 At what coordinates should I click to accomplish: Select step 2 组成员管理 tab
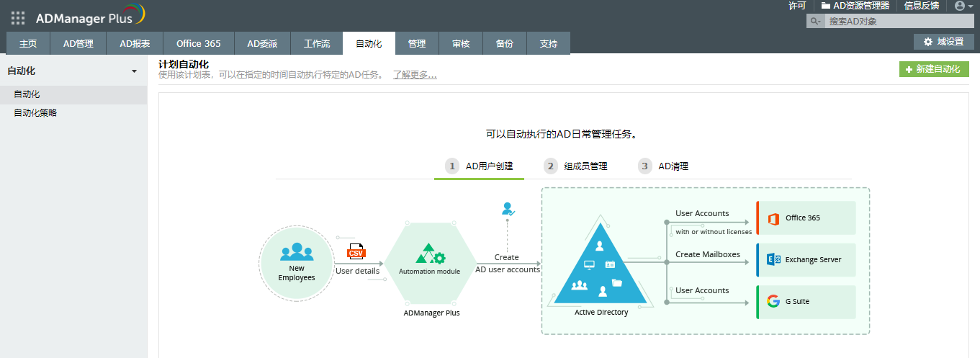[576, 166]
